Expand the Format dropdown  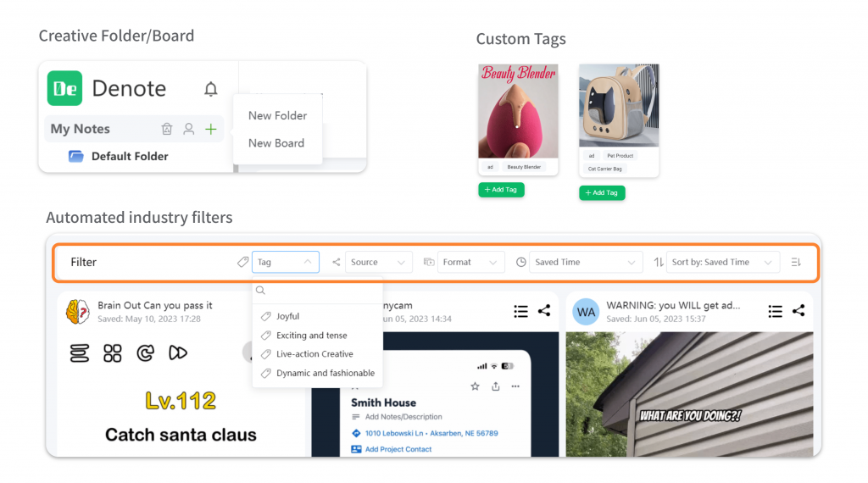pos(470,262)
